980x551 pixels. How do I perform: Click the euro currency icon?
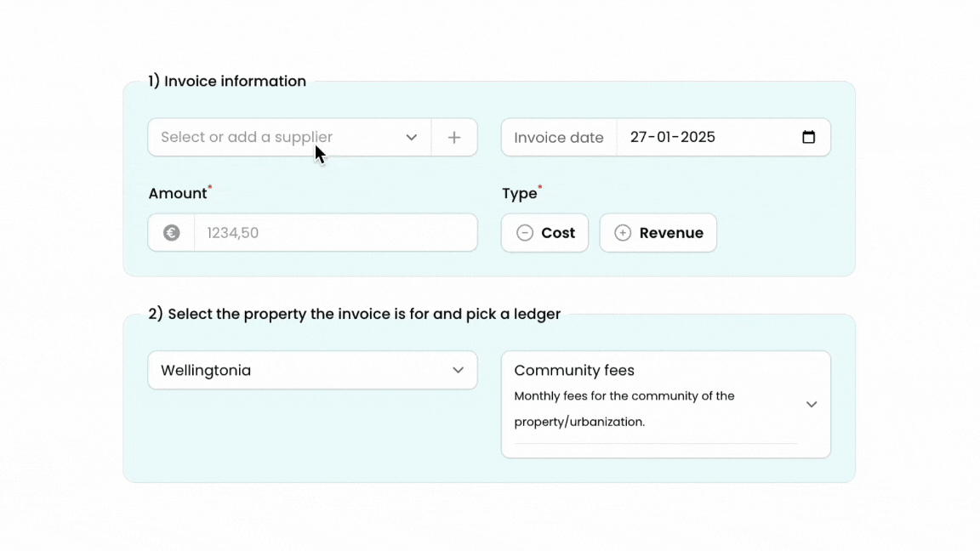pos(172,233)
